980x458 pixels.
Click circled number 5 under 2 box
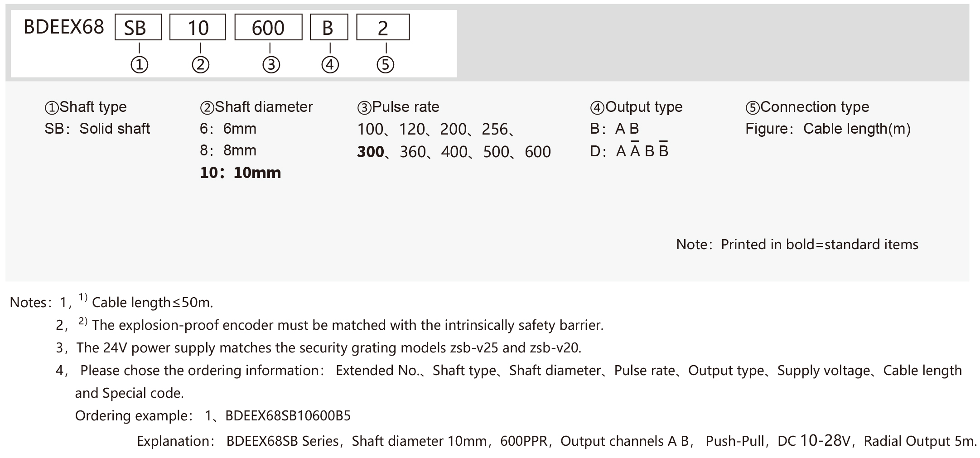pyautogui.click(x=385, y=65)
